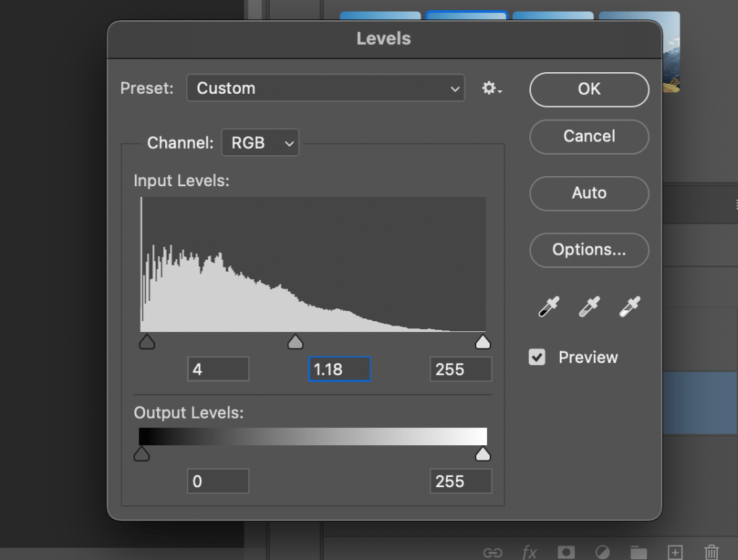
Task: Select the black point eyedropper
Action: pos(549,307)
